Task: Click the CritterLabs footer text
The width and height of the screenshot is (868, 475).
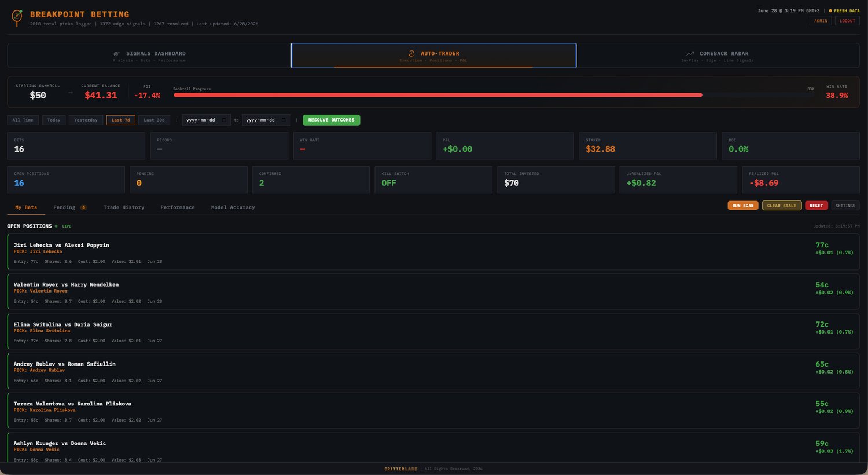Action: [x=400, y=469]
